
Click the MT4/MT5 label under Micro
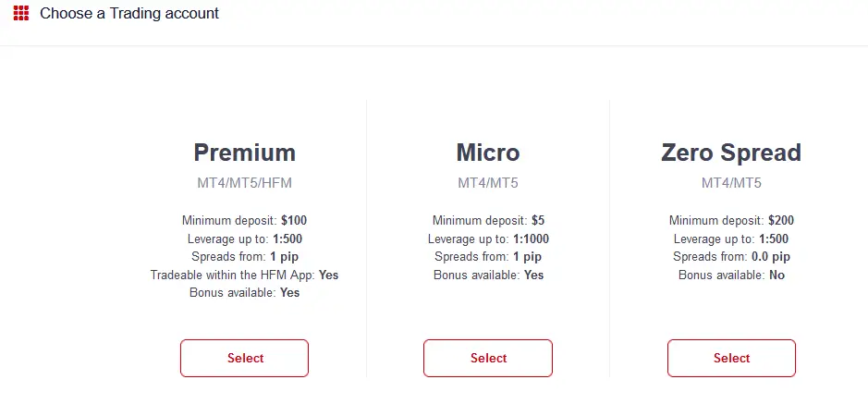(x=488, y=183)
